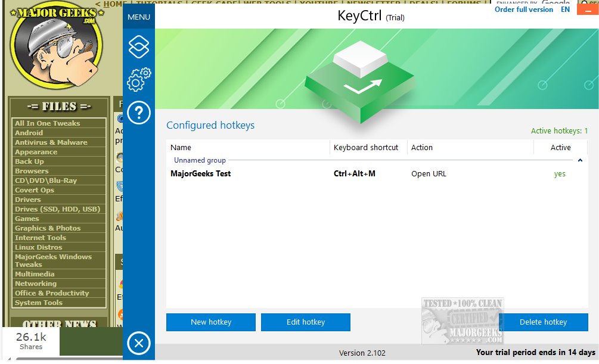
Task: Click the Ctrl+Alt+M shortcut cell
Action: coord(354,174)
